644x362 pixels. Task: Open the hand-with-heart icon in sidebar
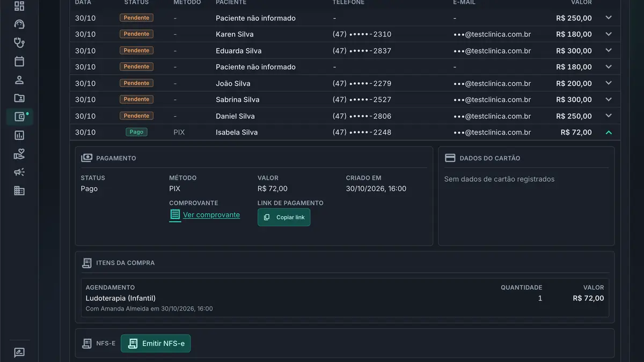19,154
